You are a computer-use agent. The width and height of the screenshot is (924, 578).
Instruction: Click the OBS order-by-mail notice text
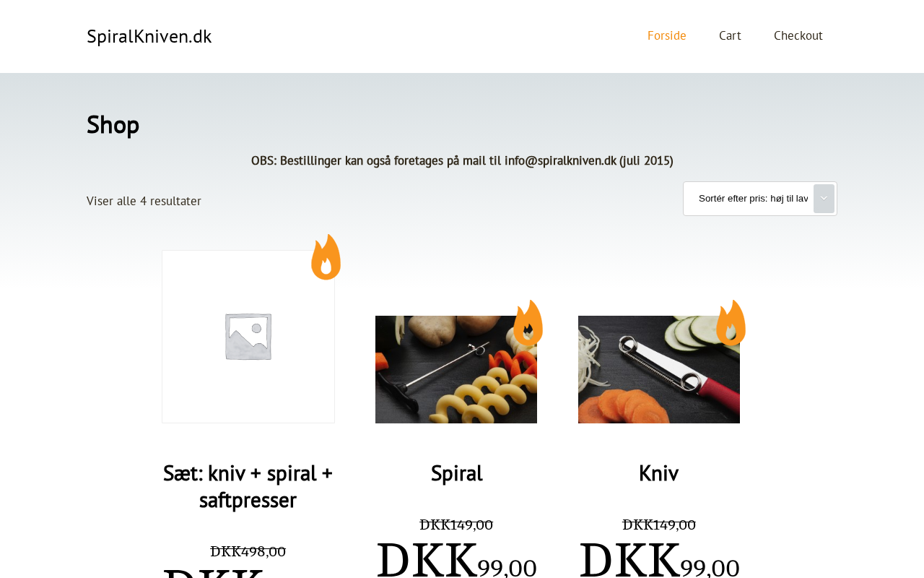(462, 160)
